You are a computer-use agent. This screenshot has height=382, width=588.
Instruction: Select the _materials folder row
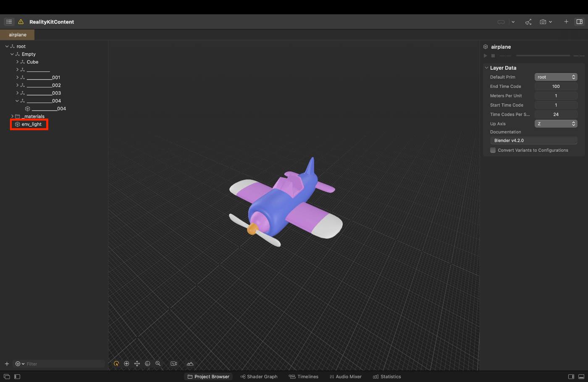(54, 116)
